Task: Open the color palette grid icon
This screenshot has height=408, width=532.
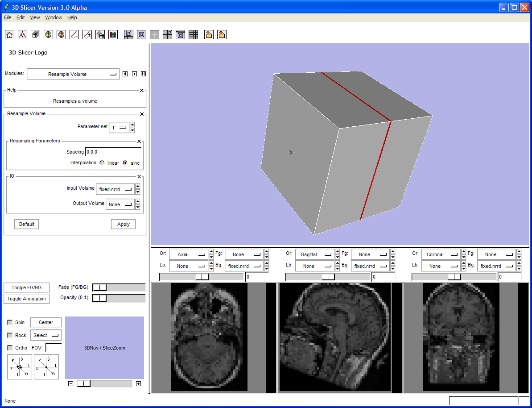Action: (x=113, y=35)
